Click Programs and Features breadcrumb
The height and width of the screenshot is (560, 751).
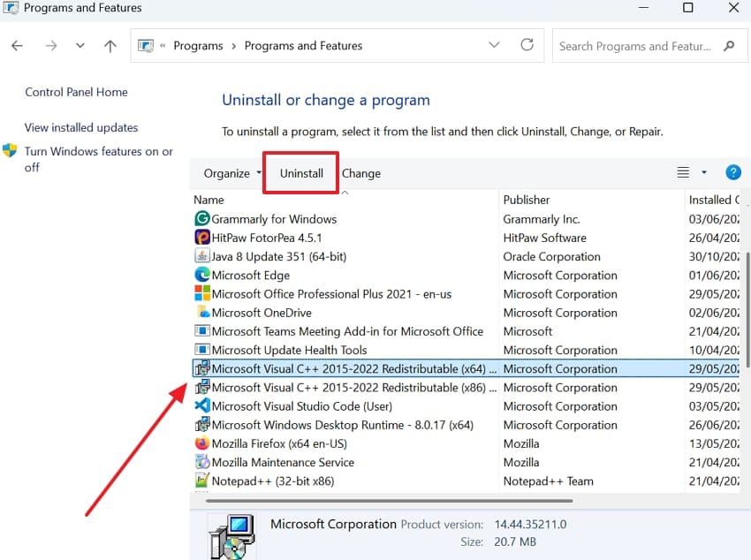pyautogui.click(x=303, y=46)
